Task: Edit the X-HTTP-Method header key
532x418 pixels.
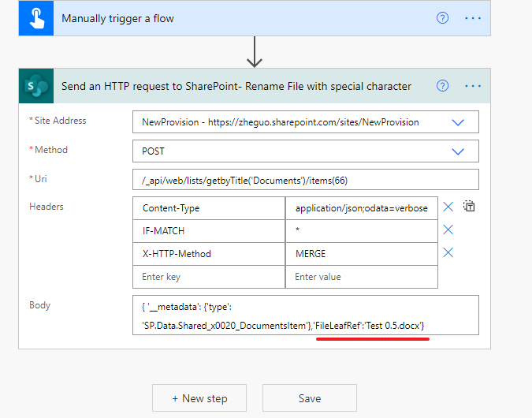Action: [209, 254]
